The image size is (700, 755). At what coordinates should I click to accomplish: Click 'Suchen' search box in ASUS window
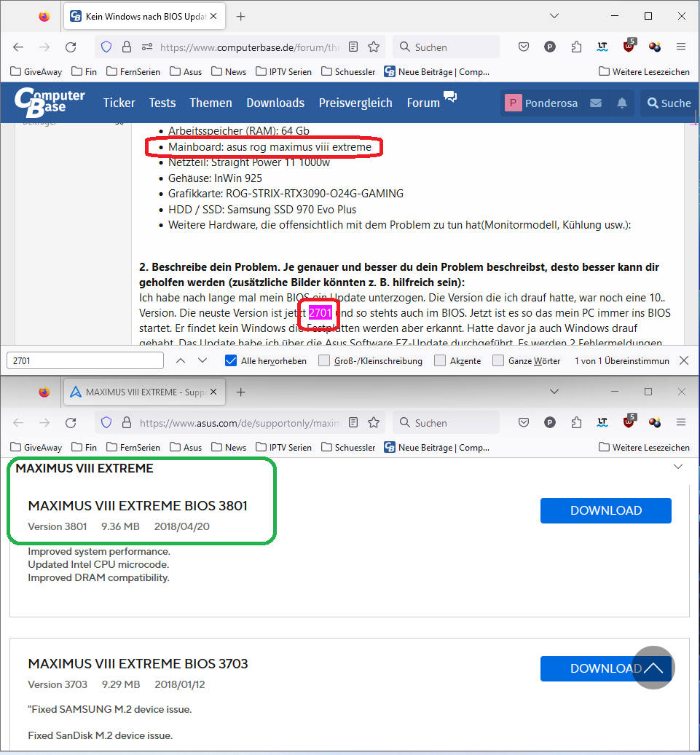[446, 423]
